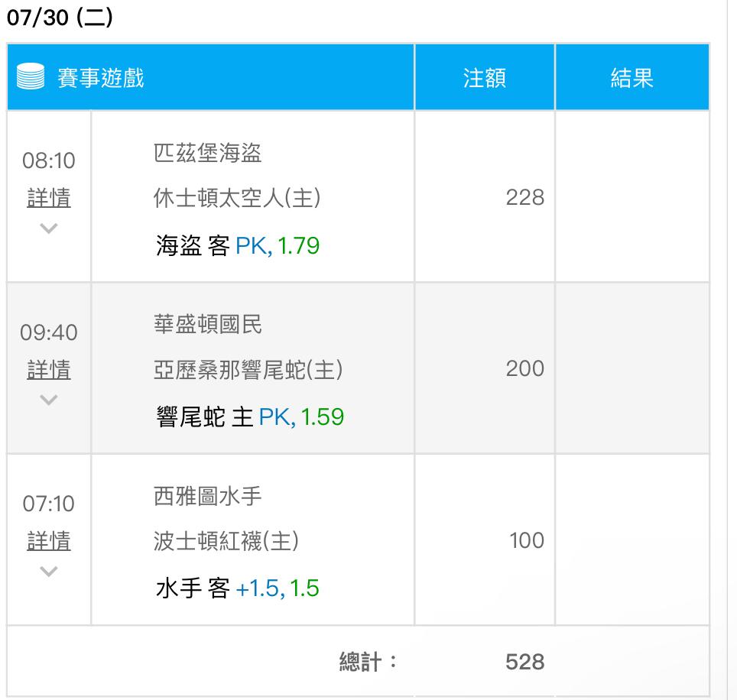Select the 水手 客 +1.5, 1.5 bet line

click(x=238, y=588)
